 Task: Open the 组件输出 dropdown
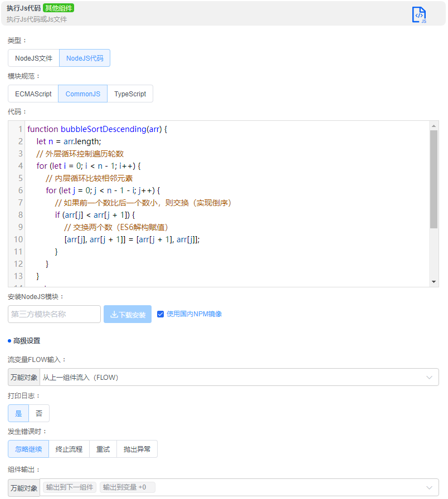point(429,487)
